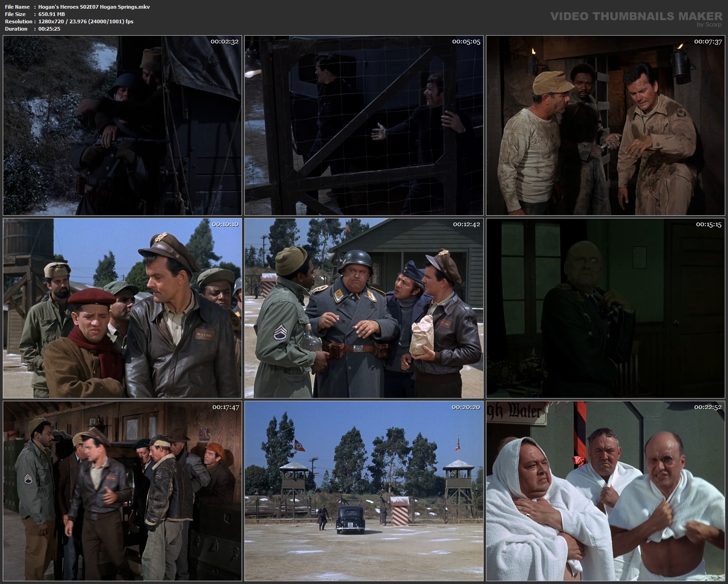Viewport: 728px width, 584px height.
Task: Click the timestamp 00:15:15
Action: coord(709,224)
